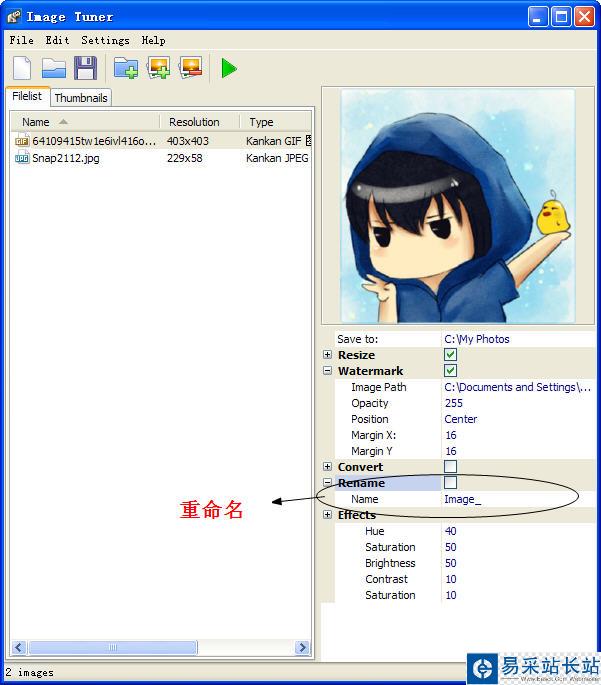Click resolution 229x58 cell
Image resolution: width=601 pixels, height=685 pixels.
click(184, 158)
